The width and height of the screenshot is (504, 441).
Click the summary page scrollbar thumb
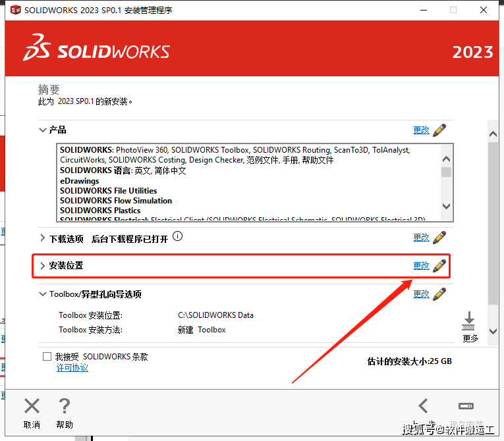(493, 223)
